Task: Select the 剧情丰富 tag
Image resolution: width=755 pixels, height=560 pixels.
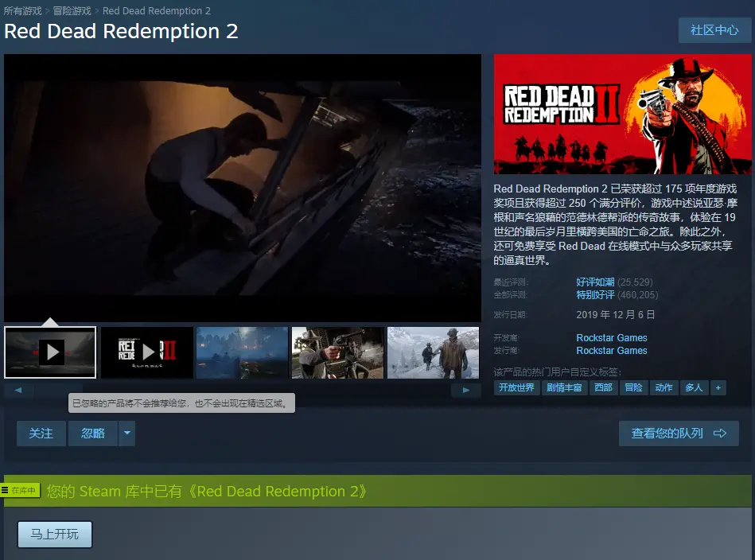Action: click(564, 387)
